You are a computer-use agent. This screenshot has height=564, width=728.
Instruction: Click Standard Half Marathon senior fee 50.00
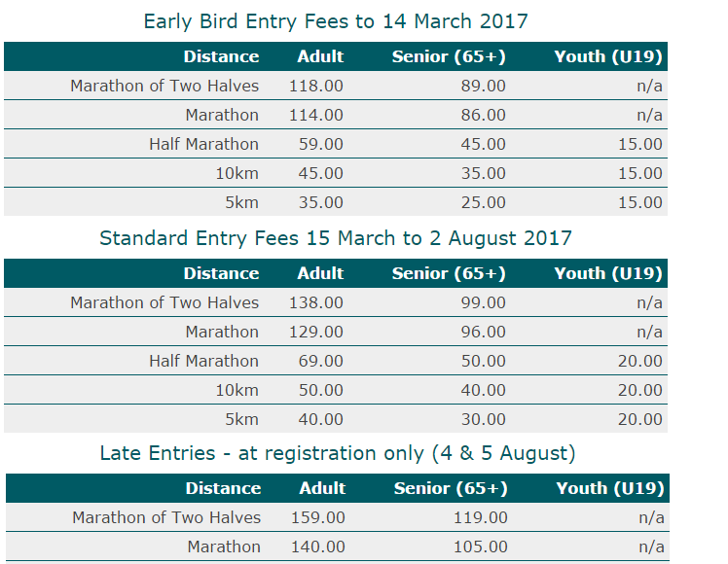484,362
